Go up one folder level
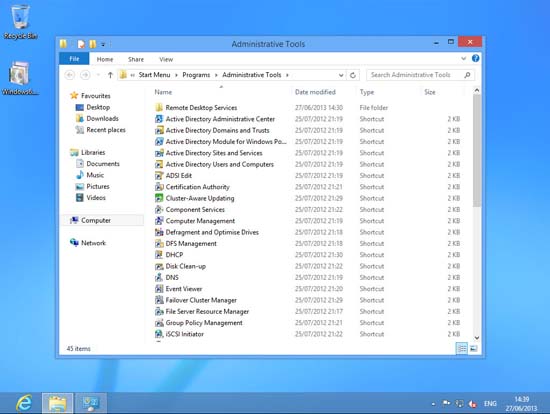The image size is (550, 414). click(x=110, y=75)
